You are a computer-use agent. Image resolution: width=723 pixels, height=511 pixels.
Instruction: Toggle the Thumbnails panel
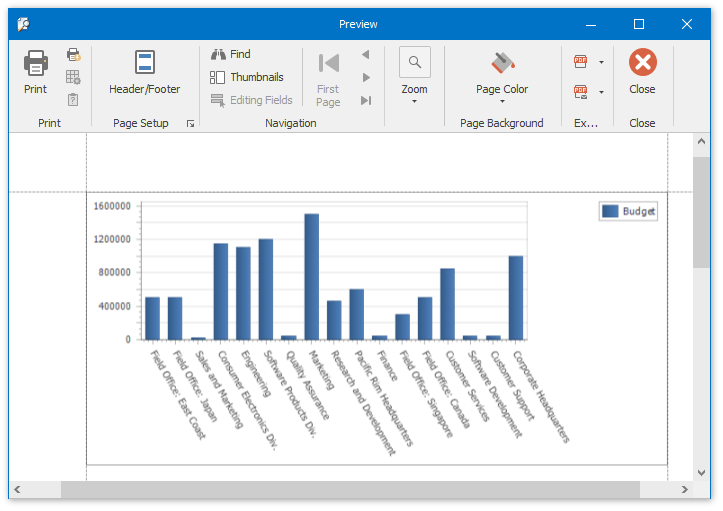[x=246, y=77]
